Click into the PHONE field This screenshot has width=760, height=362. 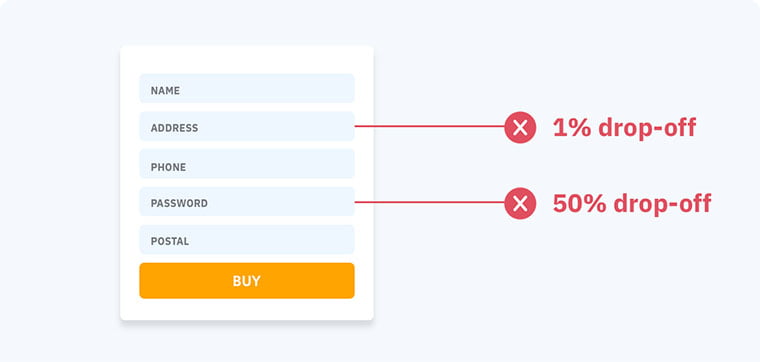coord(247,164)
